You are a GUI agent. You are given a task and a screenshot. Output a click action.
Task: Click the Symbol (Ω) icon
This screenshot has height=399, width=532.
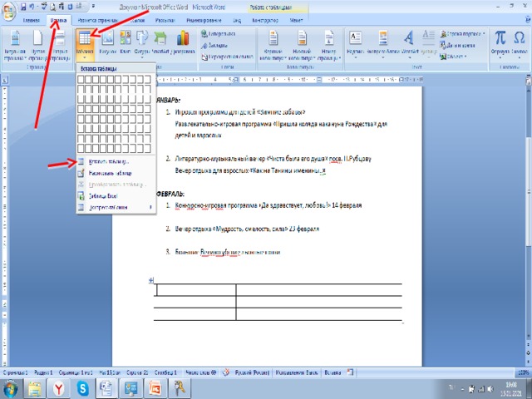click(x=520, y=42)
